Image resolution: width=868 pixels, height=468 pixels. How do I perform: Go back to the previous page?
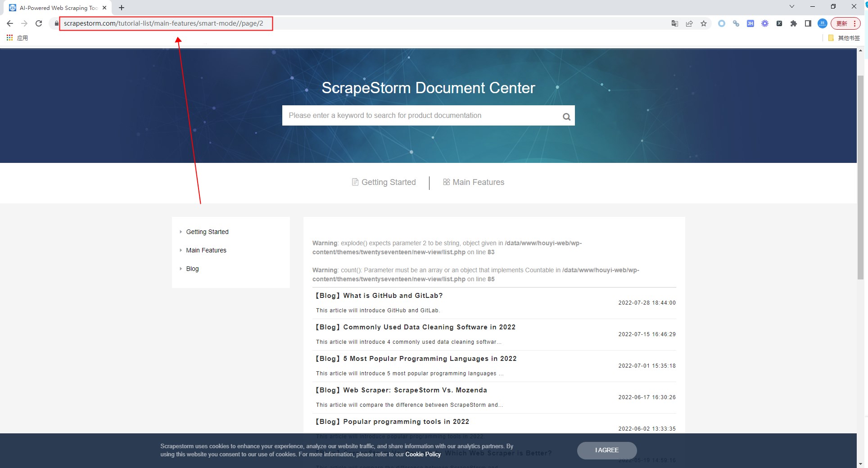point(10,23)
